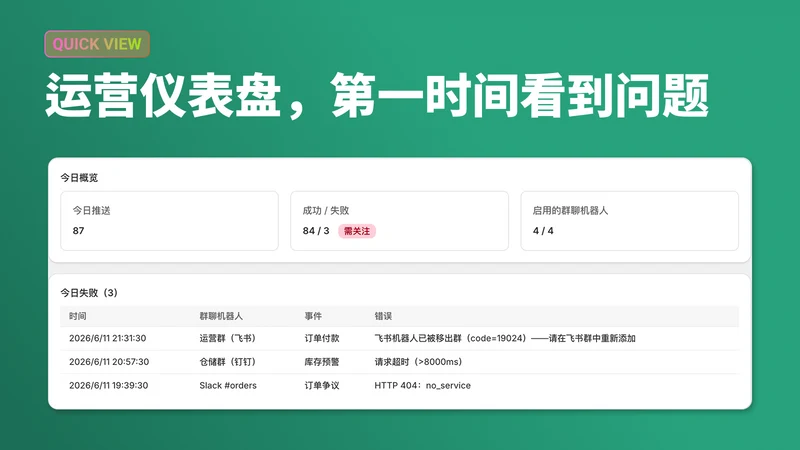Select the 4 / 4 enabled robots value
Viewport: 800px width, 450px height.
click(543, 231)
